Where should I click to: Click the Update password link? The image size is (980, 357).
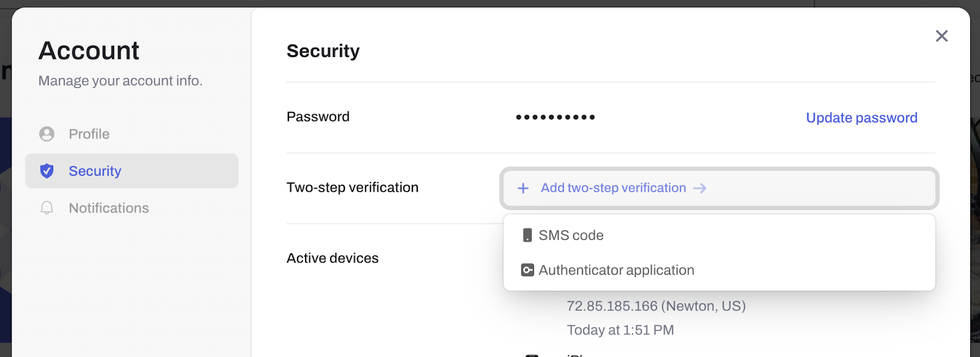click(861, 118)
